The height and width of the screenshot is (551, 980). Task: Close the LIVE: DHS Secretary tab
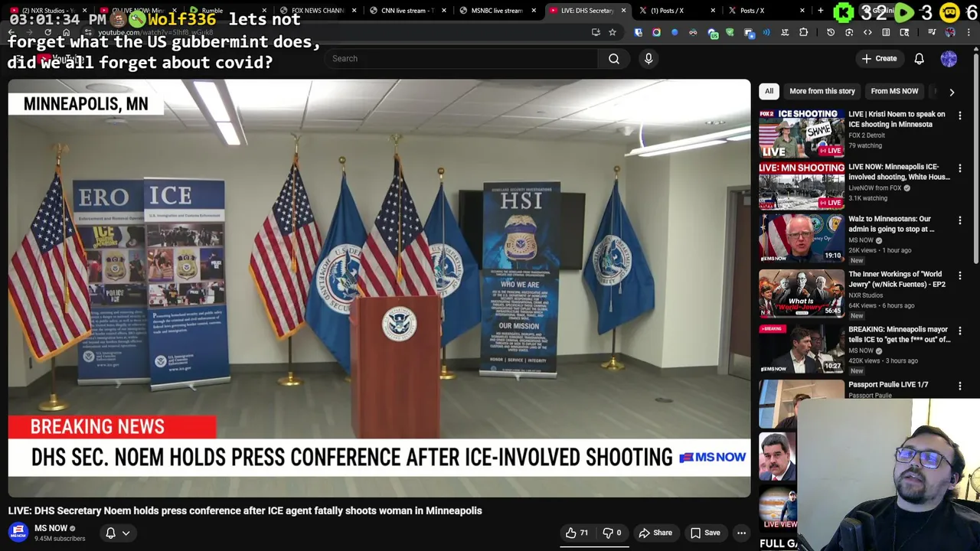[623, 11]
